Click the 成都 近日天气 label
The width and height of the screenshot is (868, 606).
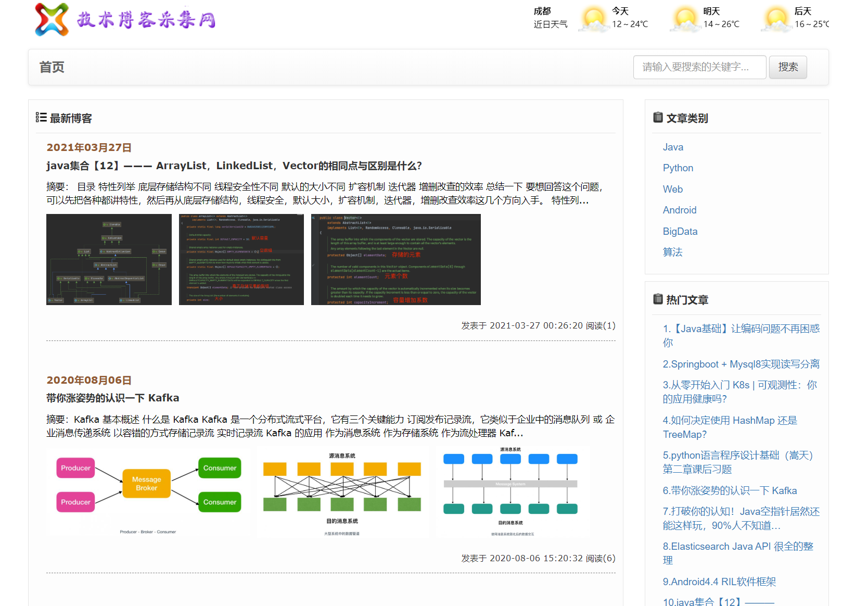pyautogui.click(x=551, y=18)
